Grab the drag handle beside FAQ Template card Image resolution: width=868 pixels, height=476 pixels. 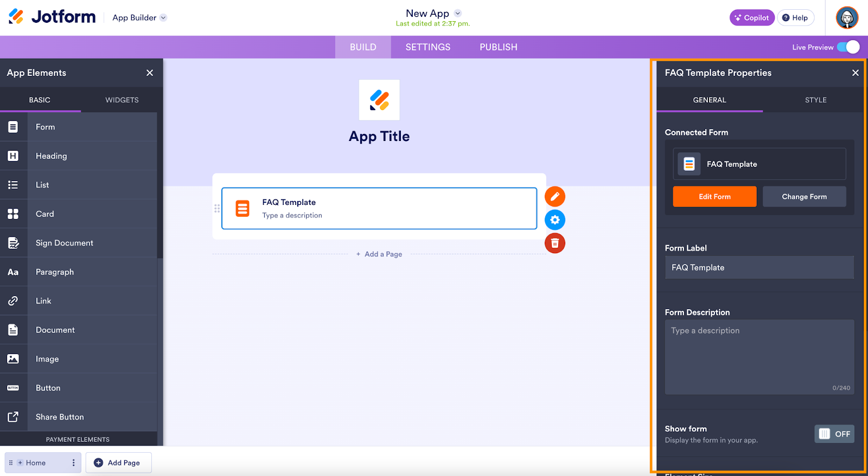click(x=217, y=209)
